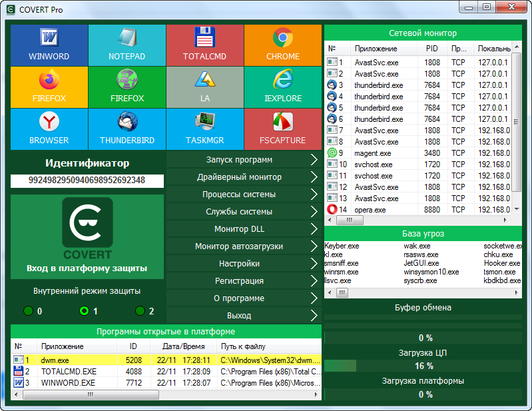Expand the Драйверный монитор section
This screenshot has width=532, height=411.
244,177
